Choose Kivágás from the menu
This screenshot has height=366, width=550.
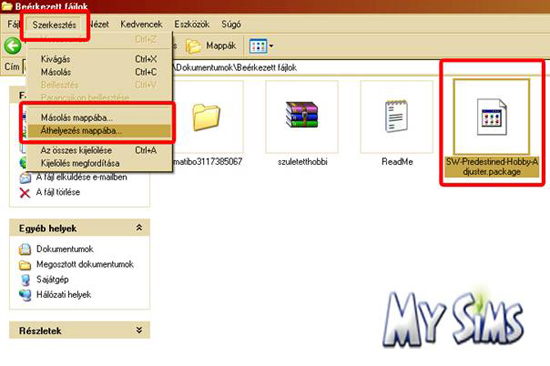(99, 59)
